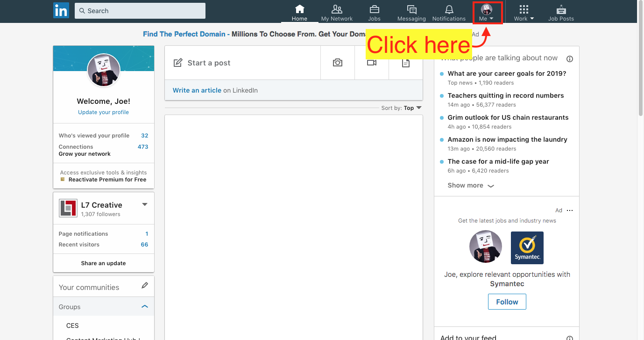Open the Work apps grid dropdown
Screen dimensions: 644x340
pos(524,13)
